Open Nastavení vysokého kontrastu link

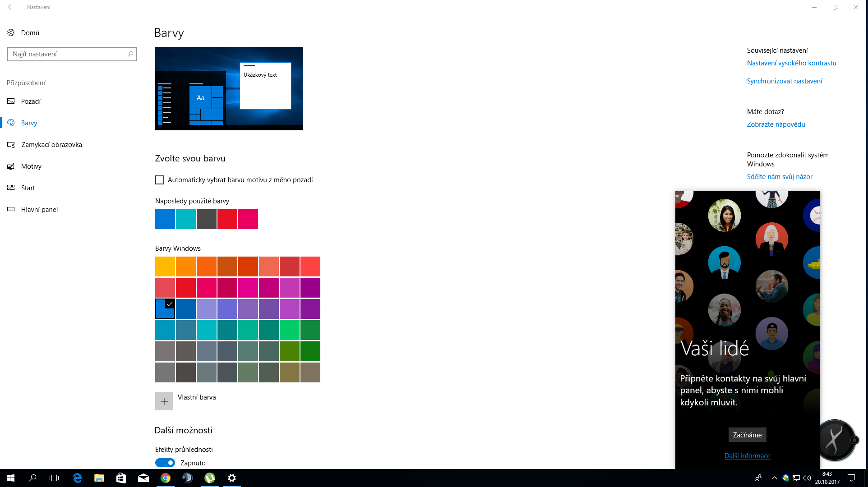[x=791, y=63]
